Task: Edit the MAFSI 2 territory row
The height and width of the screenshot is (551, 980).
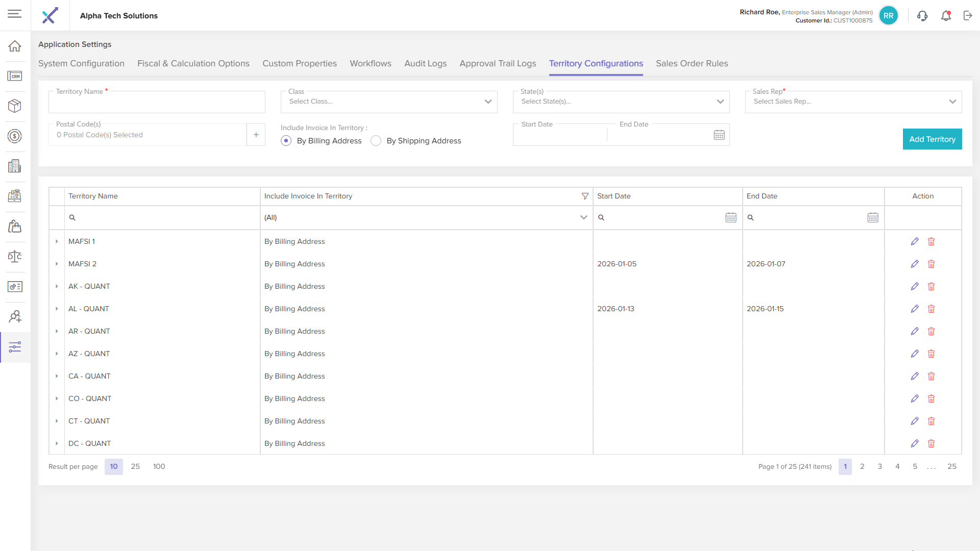Action: pos(914,264)
